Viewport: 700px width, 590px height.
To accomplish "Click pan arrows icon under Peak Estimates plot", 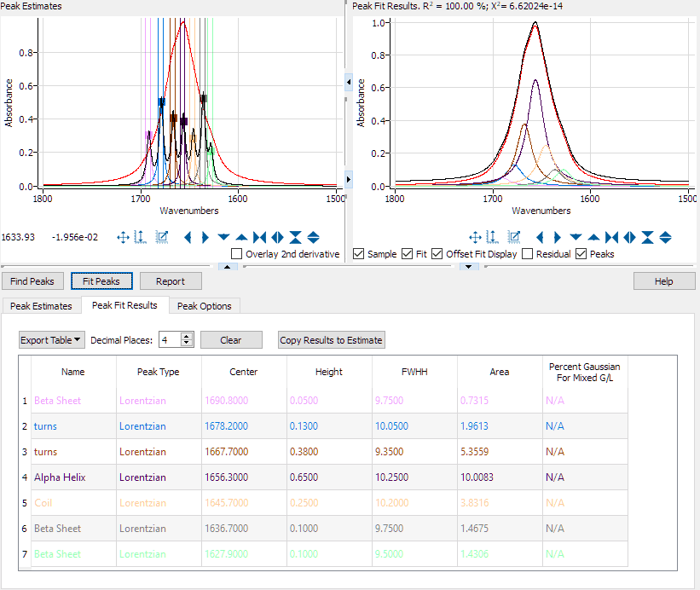I will point(123,237).
